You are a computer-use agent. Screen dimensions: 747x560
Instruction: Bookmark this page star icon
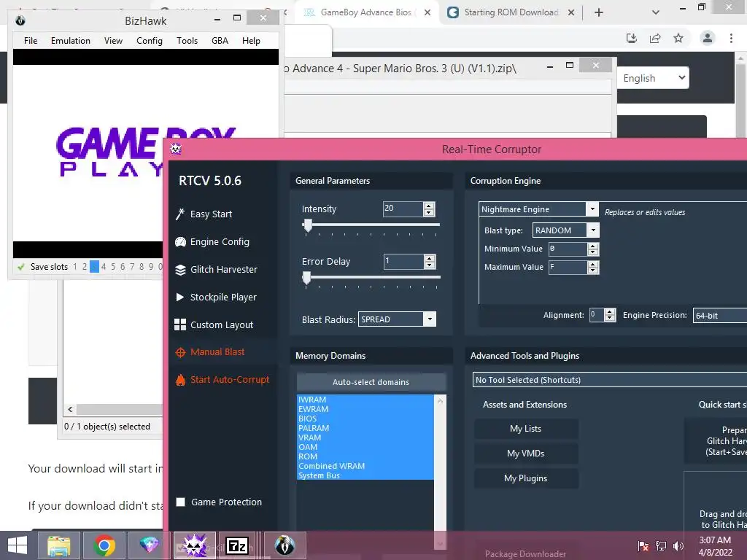[x=678, y=38]
